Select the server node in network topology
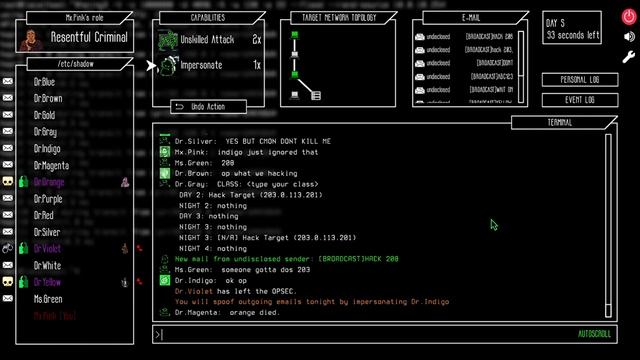The image size is (640, 360). point(316,96)
